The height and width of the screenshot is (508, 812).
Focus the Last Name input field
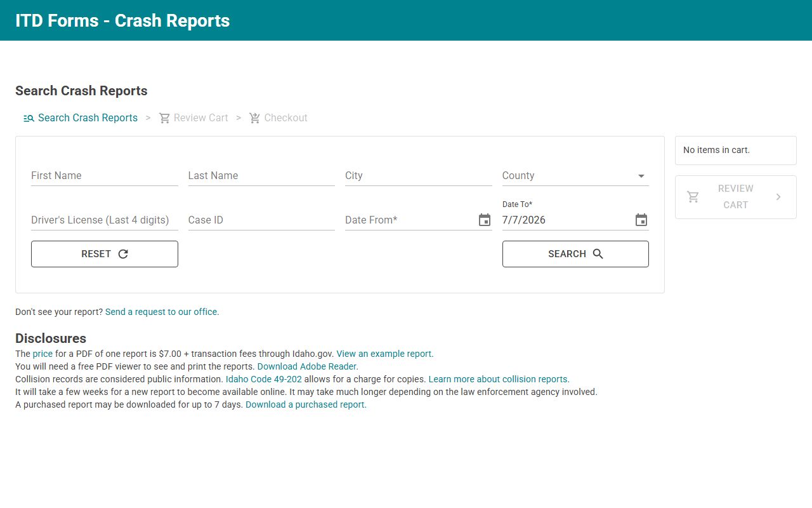[261, 176]
